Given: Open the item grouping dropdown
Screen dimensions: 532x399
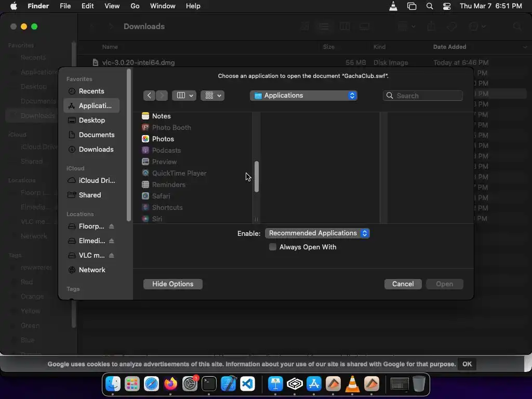Looking at the screenshot, I should (x=212, y=96).
